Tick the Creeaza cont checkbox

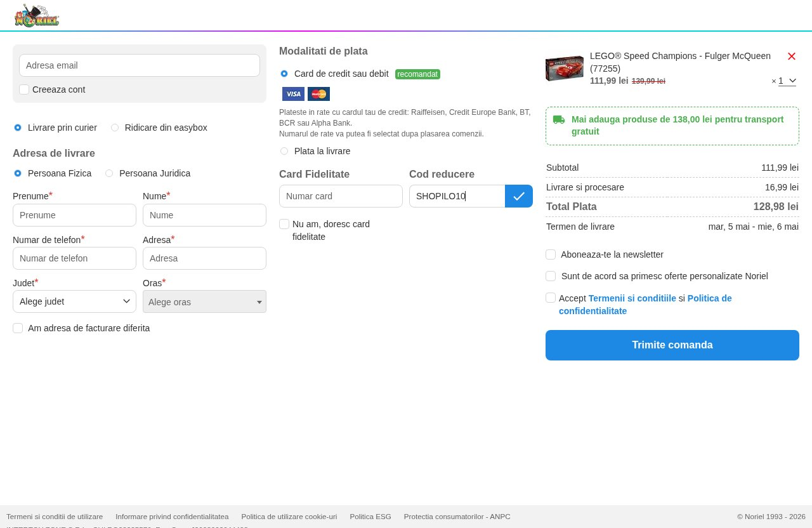[24, 89]
